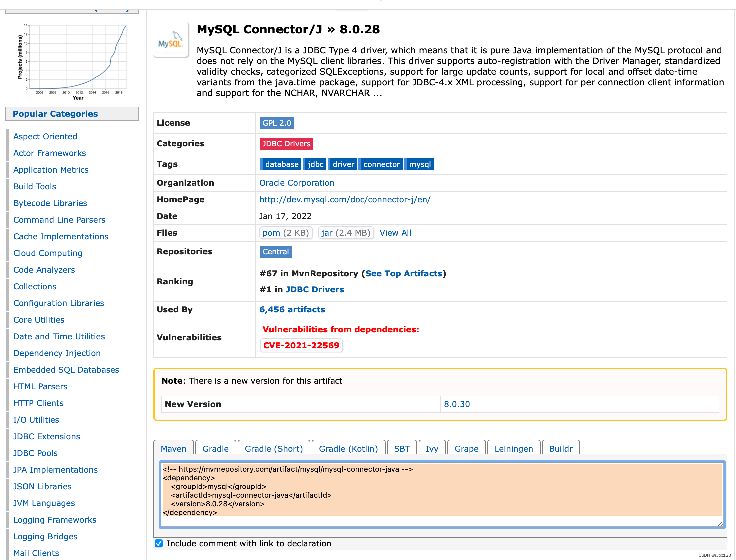
Task: Select the connector tag
Action: 381,164
